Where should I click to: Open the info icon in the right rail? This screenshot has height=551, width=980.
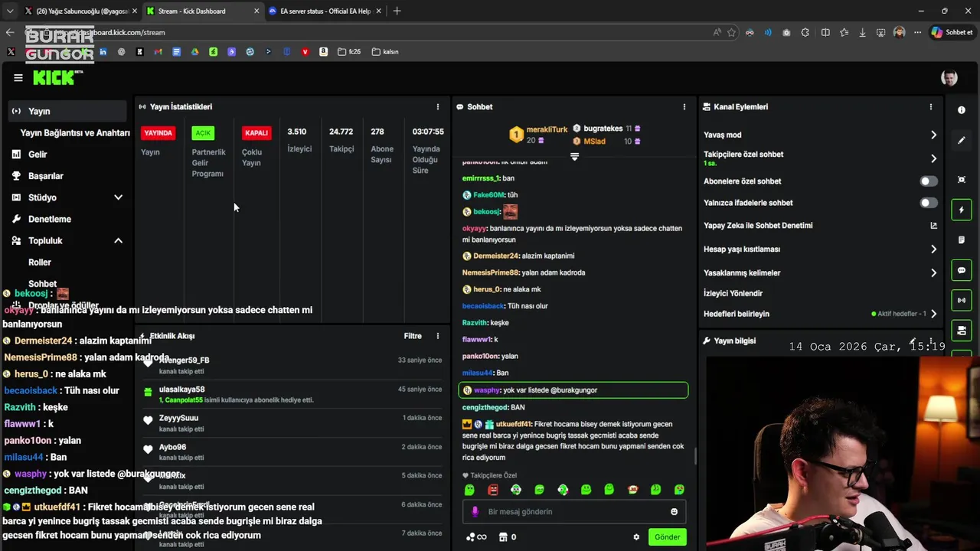pos(962,110)
